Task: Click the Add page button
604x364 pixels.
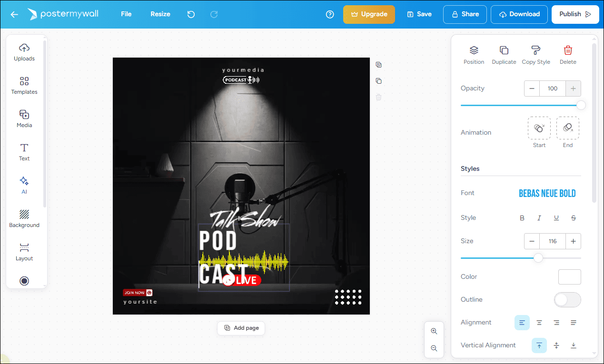Action: [x=241, y=328]
